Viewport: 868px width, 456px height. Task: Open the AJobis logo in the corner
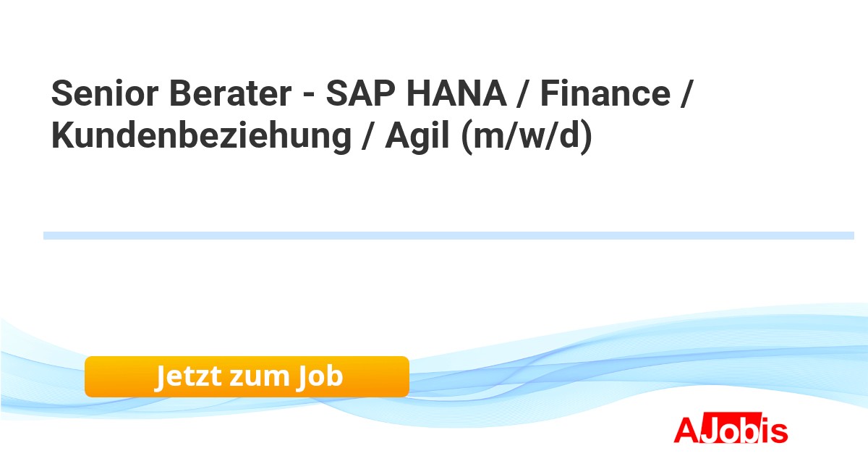coord(731,430)
